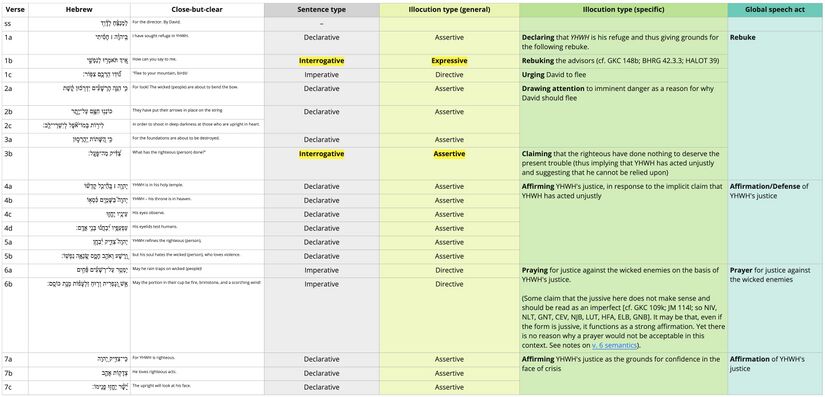Select the 'Illocution type (specific)' header

click(623, 10)
